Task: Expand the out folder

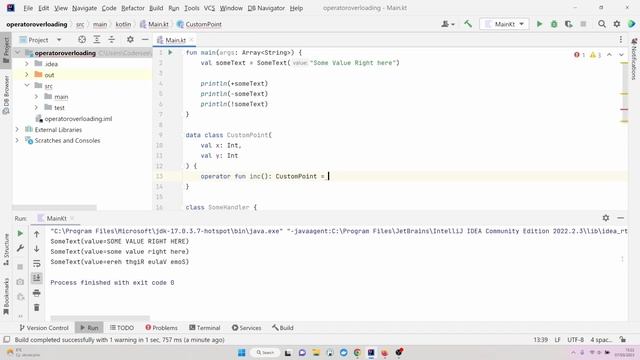Action: coord(27,75)
